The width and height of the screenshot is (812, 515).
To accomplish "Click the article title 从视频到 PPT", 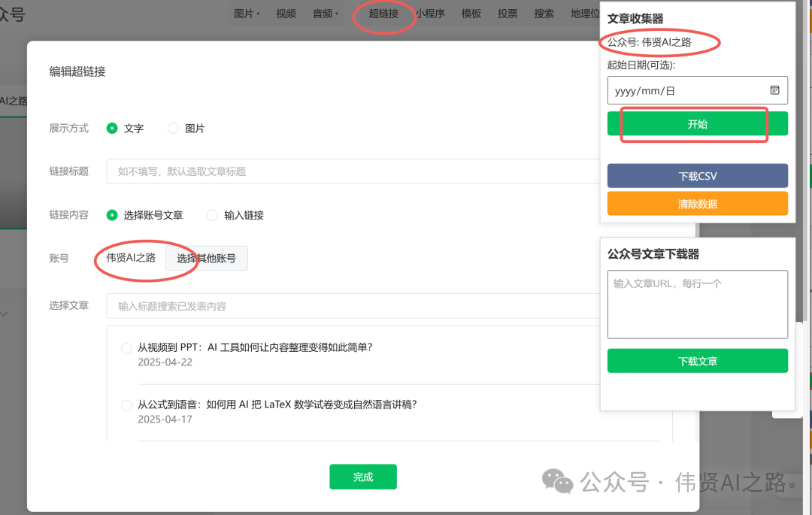I will pyautogui.click(x=255, y=347).
